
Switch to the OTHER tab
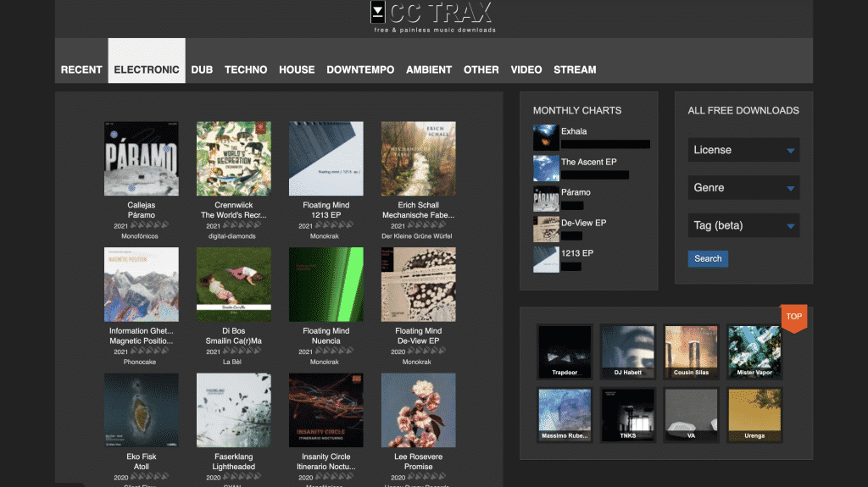tap(481, 69)
